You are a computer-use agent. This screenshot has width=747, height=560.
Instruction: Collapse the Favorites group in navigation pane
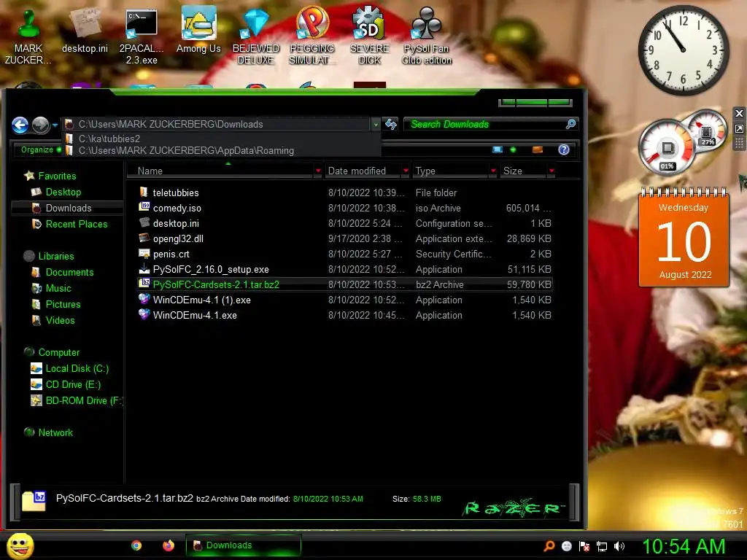[x=50, y=176]
